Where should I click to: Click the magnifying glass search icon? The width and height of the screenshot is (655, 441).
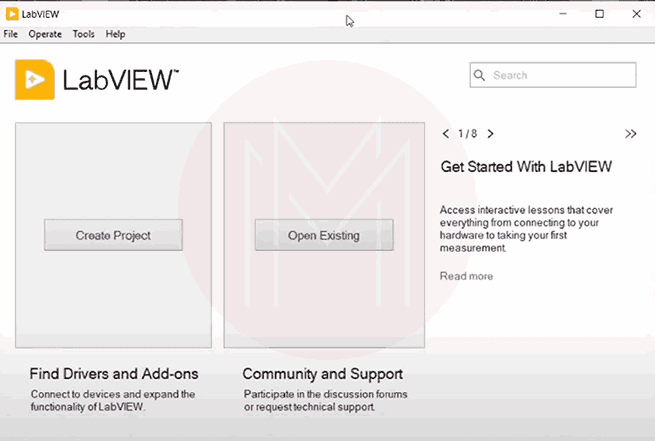(x=480, y=75)
